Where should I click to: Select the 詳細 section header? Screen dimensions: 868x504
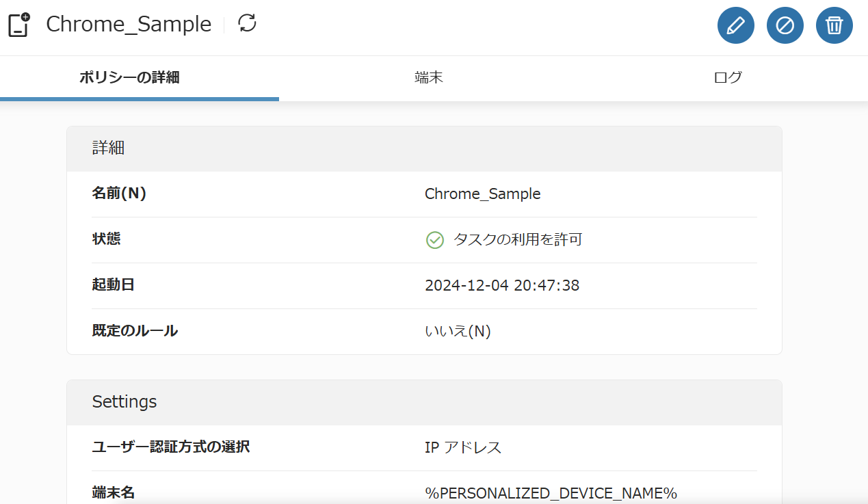424,148
